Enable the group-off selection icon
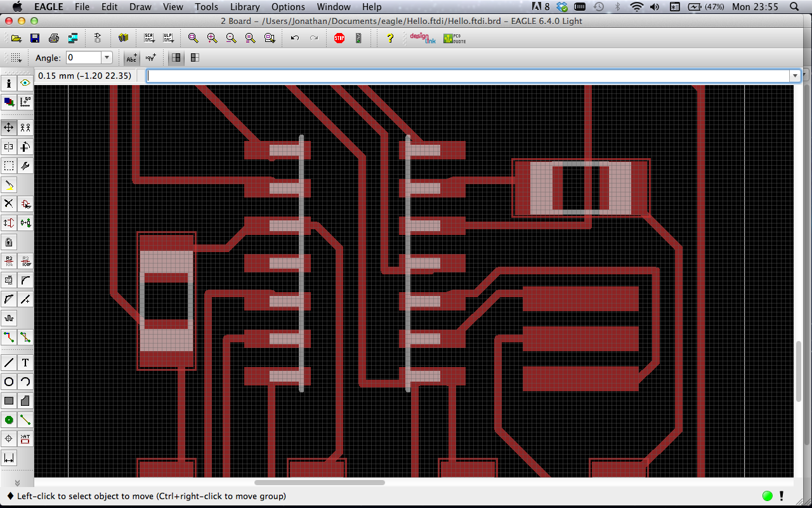The height and width of the screenshot is (508, 812). click(176, 58)
